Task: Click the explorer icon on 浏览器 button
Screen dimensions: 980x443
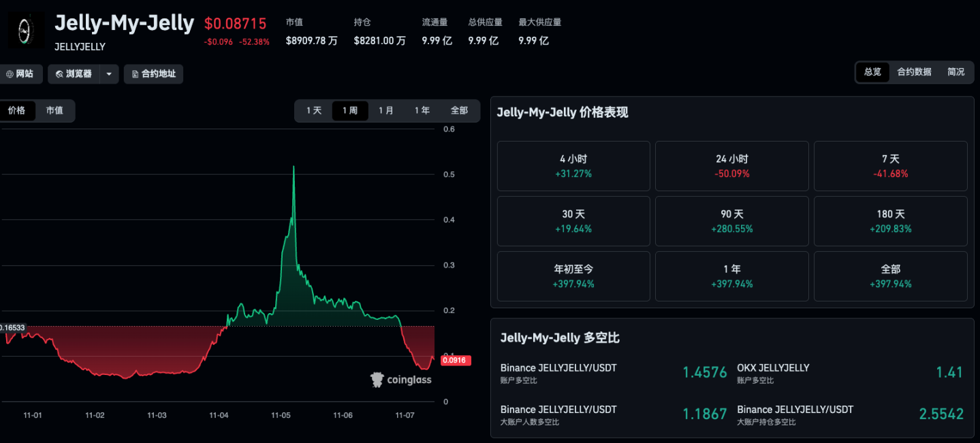Action: (60, 74)
